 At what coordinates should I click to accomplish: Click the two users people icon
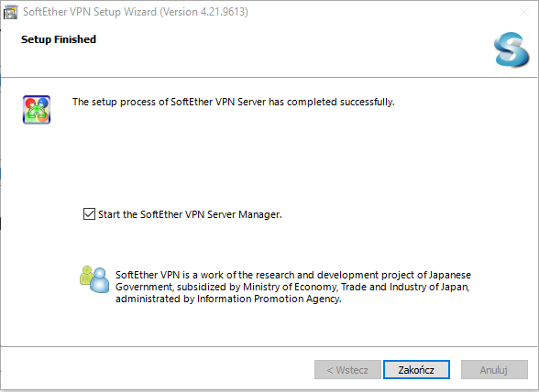(x=94, y=279)
